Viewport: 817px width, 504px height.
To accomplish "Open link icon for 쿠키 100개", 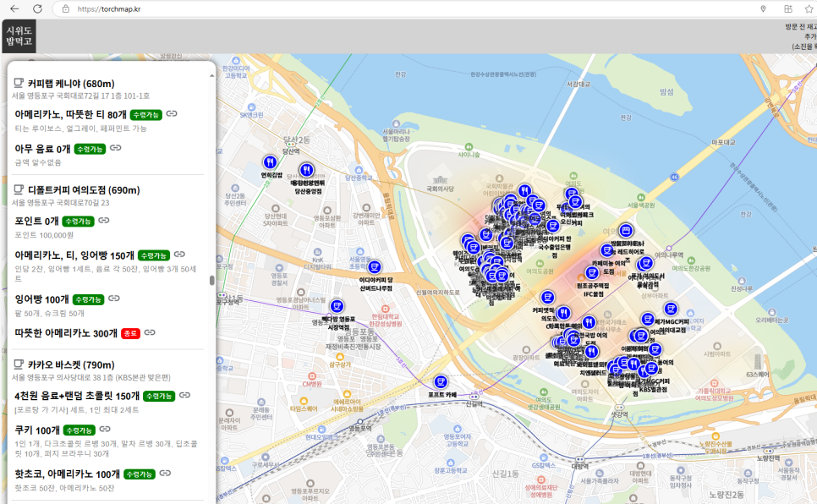I will 105,429.
